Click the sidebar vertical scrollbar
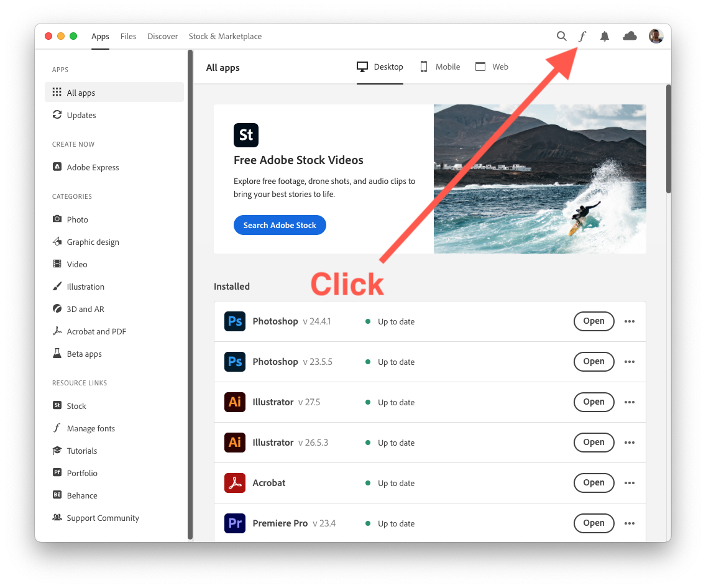706x588 pixels. click(190, 295)
